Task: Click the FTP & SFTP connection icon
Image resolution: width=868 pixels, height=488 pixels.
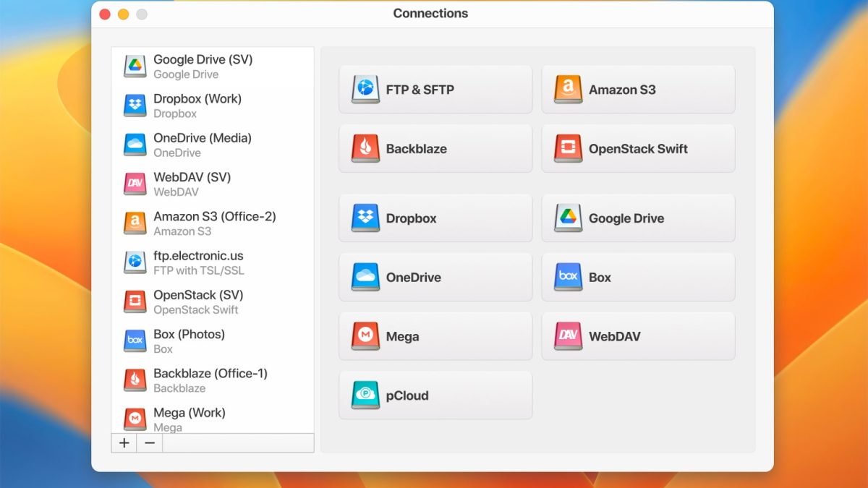Action: 365,90
